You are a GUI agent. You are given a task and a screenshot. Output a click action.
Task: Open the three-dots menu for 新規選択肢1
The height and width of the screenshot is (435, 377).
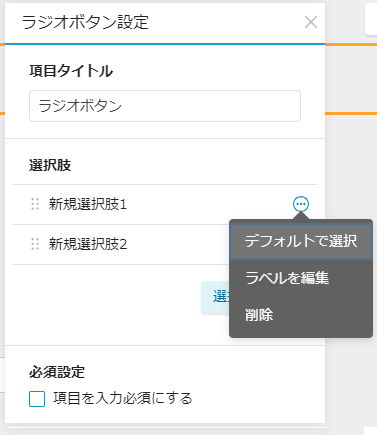point(301,204)
